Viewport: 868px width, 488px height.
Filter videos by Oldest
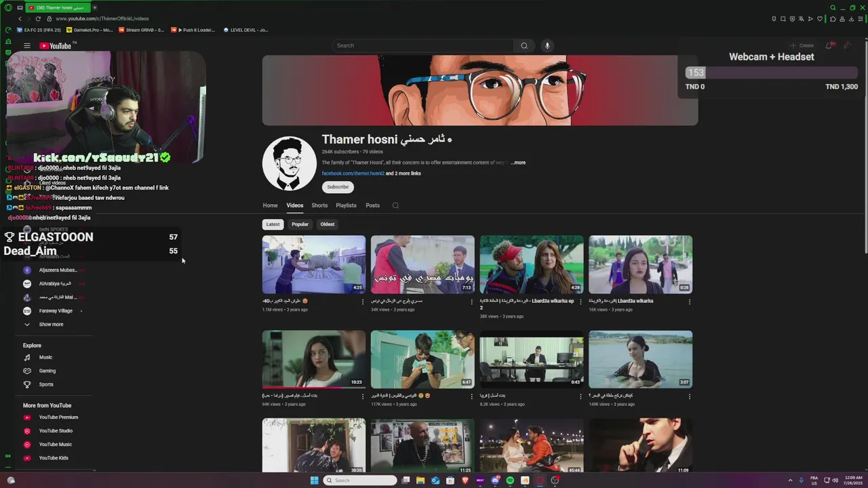(328, 224)
